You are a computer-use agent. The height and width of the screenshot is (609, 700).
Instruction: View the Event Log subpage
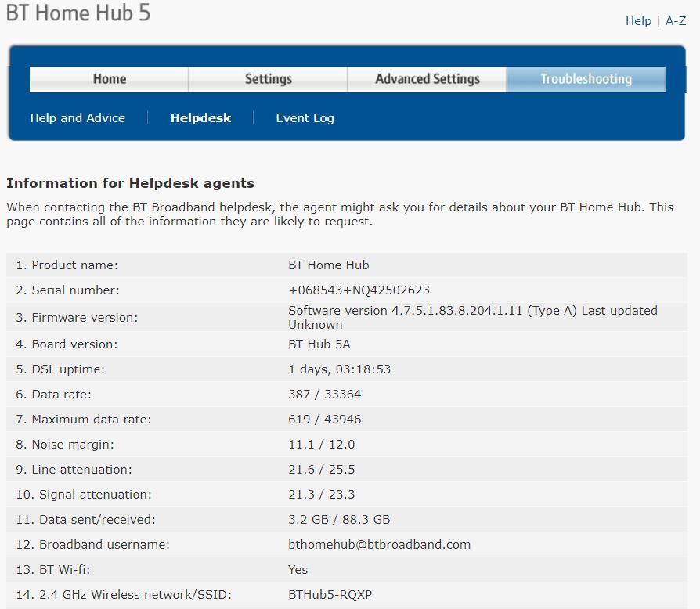305,117
